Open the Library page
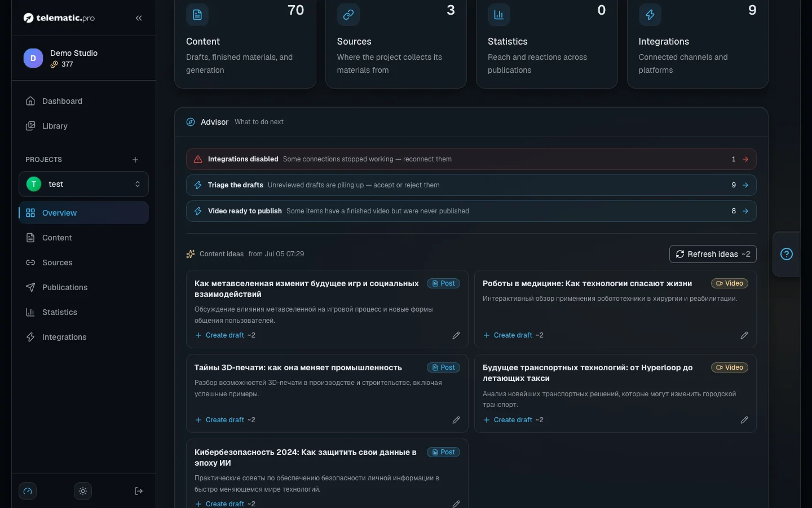Screen dimensions: 812x508 tap(83, 126)
